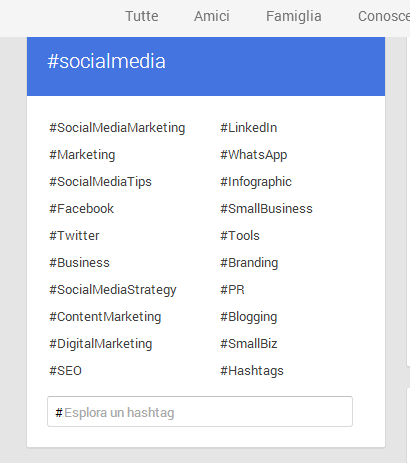Image resolution: width=410 pixels, height=463 pixels.
Task: Click the #socialmedia header title
Action: 106,61
